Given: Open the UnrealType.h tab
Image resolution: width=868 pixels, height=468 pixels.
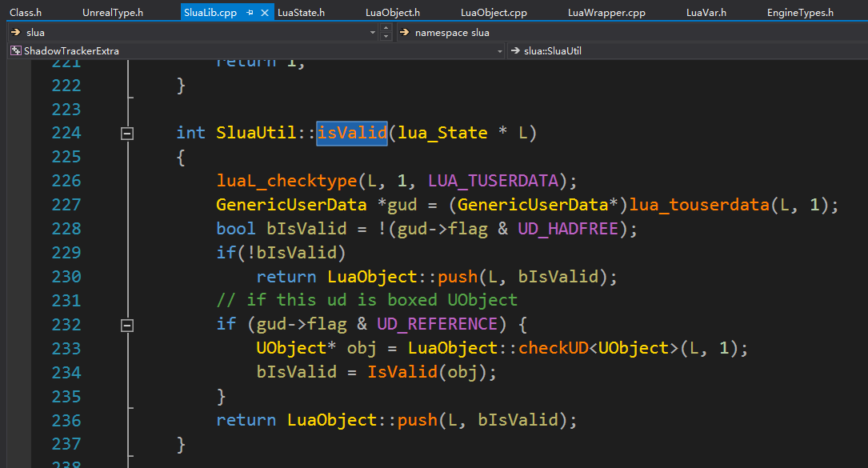Looking at the screenshot, I should tap(112, 12).
